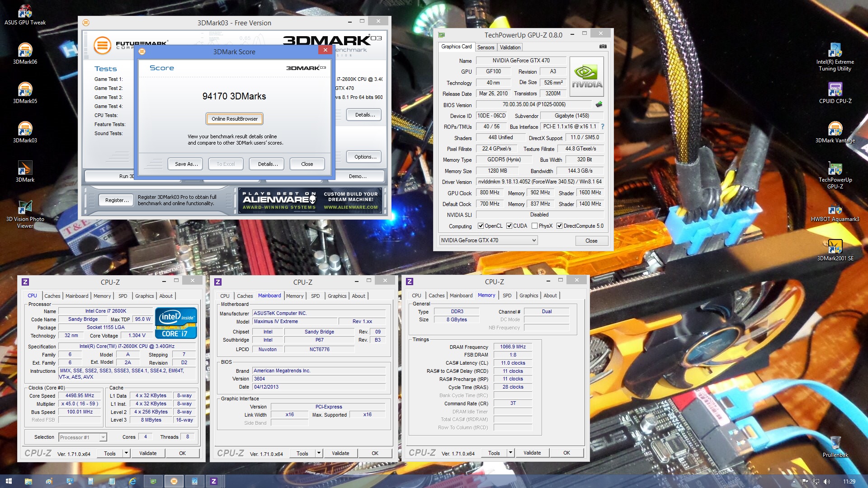Switch to Validation tab in GPU-Z
The height and width of the screenshot is (488, 868).
pos(510,47)
